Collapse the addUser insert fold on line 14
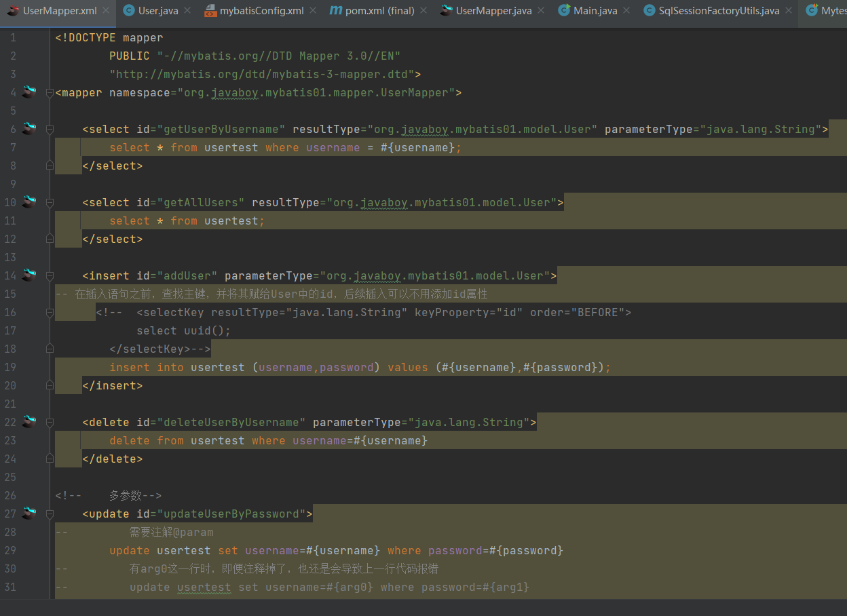Screen dimensions: 847x616 (x=50, y=276)
